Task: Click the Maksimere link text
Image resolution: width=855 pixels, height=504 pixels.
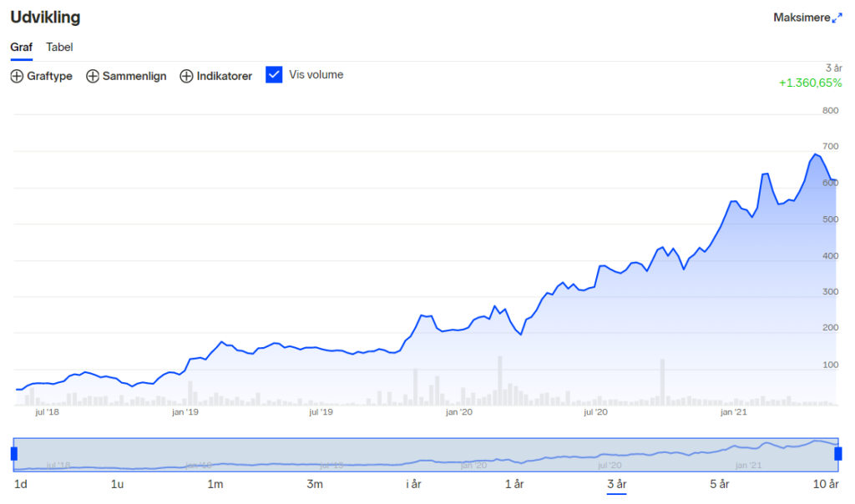Action: pos(802,18)
